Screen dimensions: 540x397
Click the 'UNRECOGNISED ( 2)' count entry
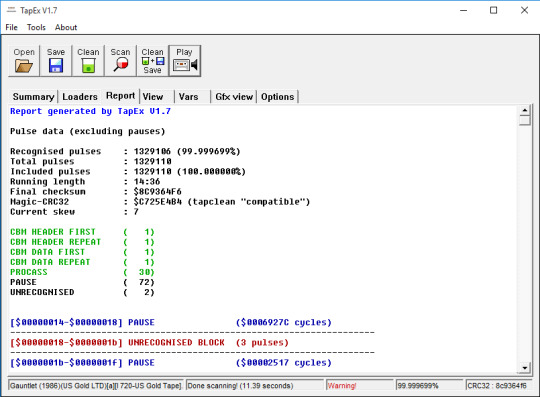(82, 292)
